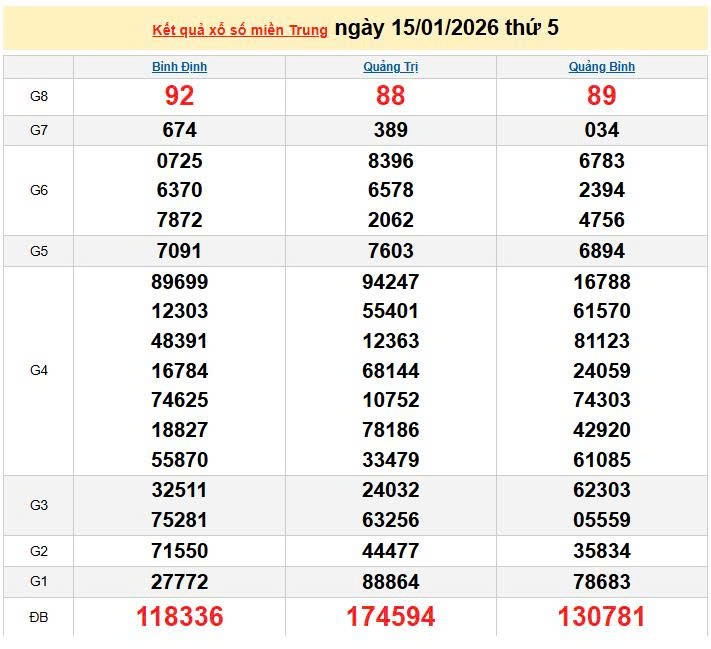Select G4 number 55870
Screen dimensions: 711x649
point(180,460)
